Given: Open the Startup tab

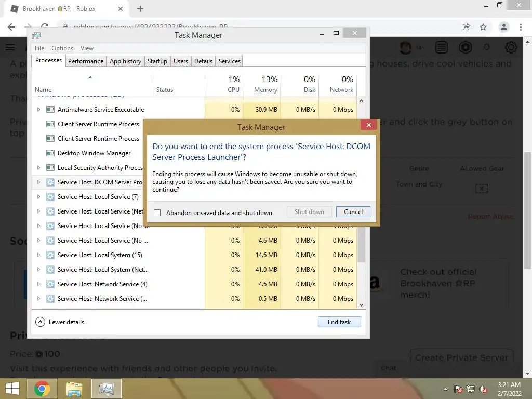Looking at the screenshot, I should tap(157, 61).
